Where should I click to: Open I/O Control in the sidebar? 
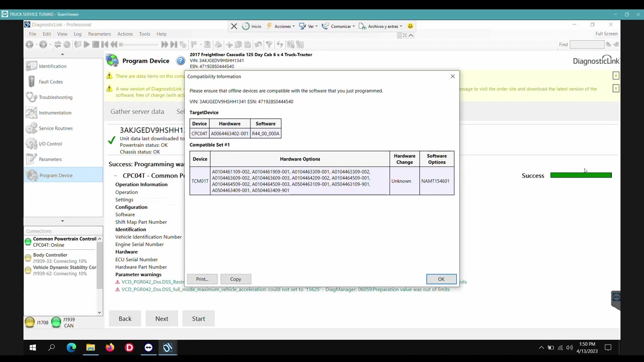50,144
